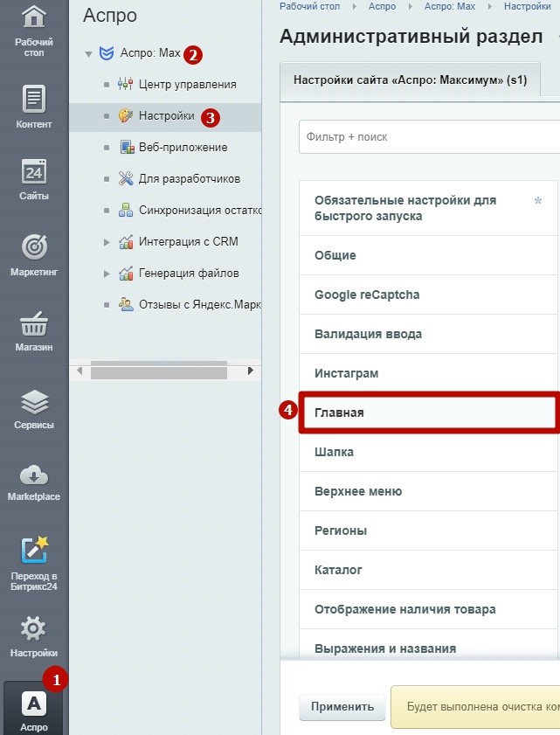Viewport: 560px width, 735px height.
Task: Open Обязательные настройки для быстрого запуска section
Action: pos(428,208)
